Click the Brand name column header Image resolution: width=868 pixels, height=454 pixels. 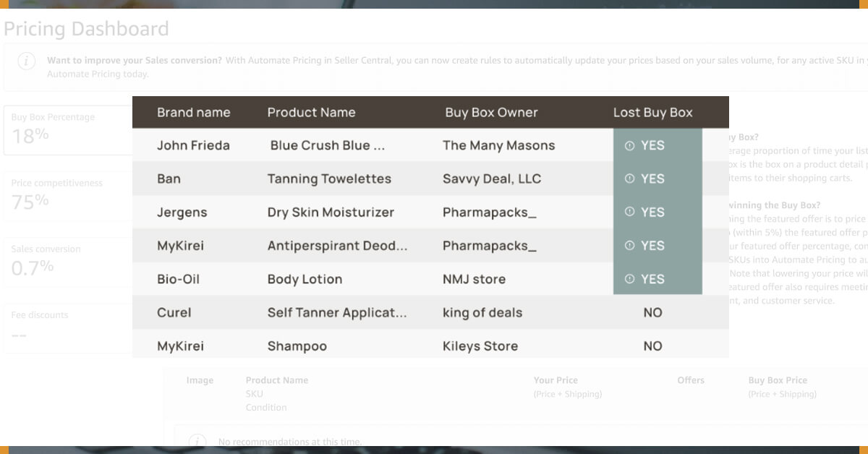[x=193, y=113]
